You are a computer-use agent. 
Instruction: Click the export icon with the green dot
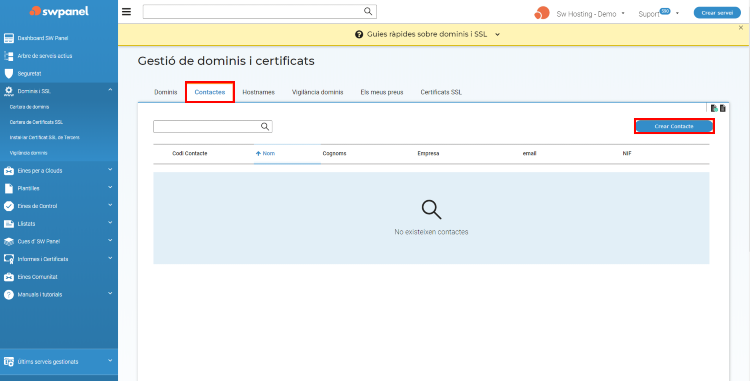(x=714, y=109)
